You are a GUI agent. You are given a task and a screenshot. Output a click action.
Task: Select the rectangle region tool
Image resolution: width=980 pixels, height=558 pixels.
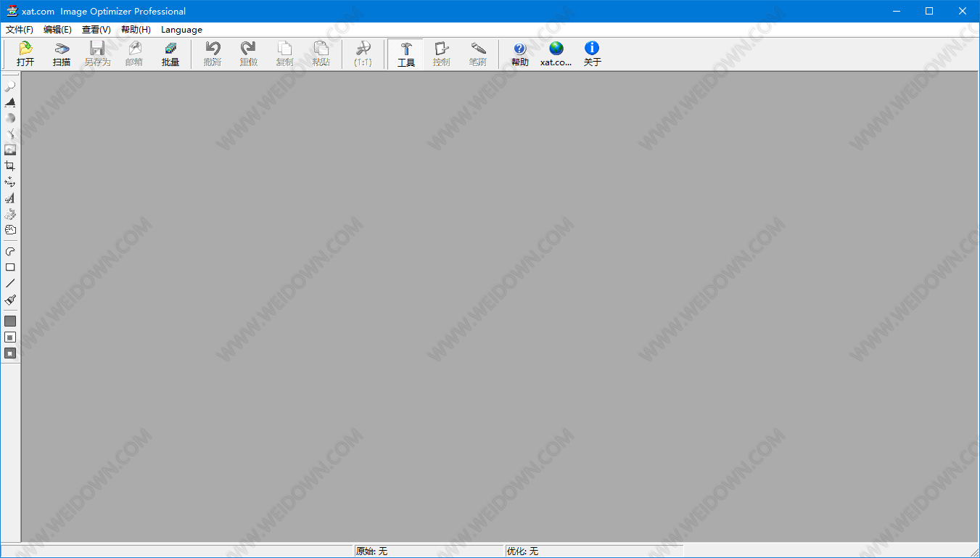point(10,268)
